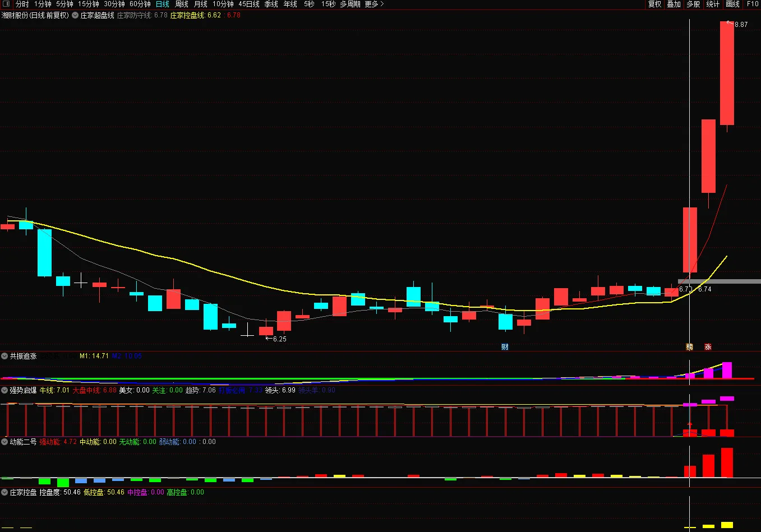Click the 大盘中线: 6.88 value

(x=94, y=390)
